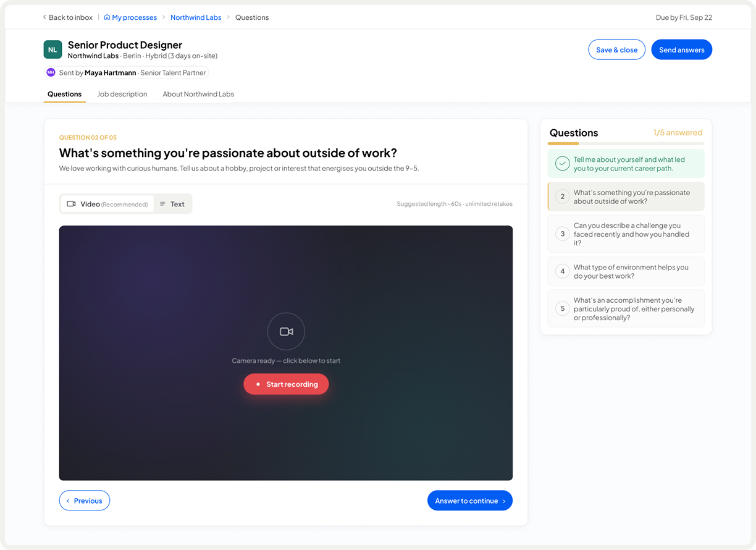The height and width of the screenshot is (550, 756).
Task: Click the questions answered progress bar
Action: [x=626, y=143]
